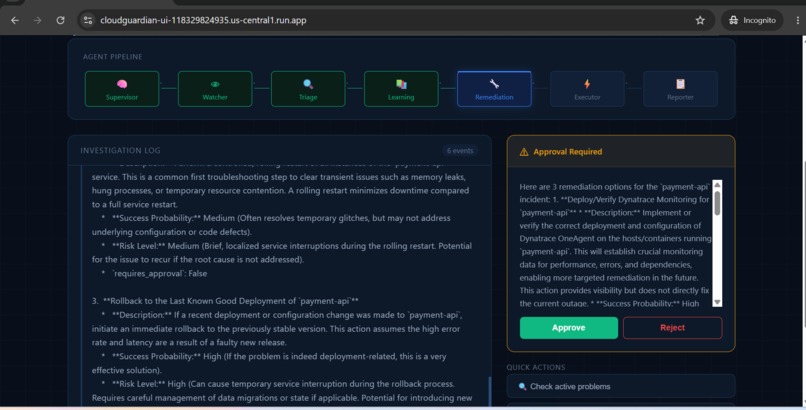This screenshot has height=410, width=806.
Task: Select the Executor pipeline stage label
Action: [x=587, y=97]
